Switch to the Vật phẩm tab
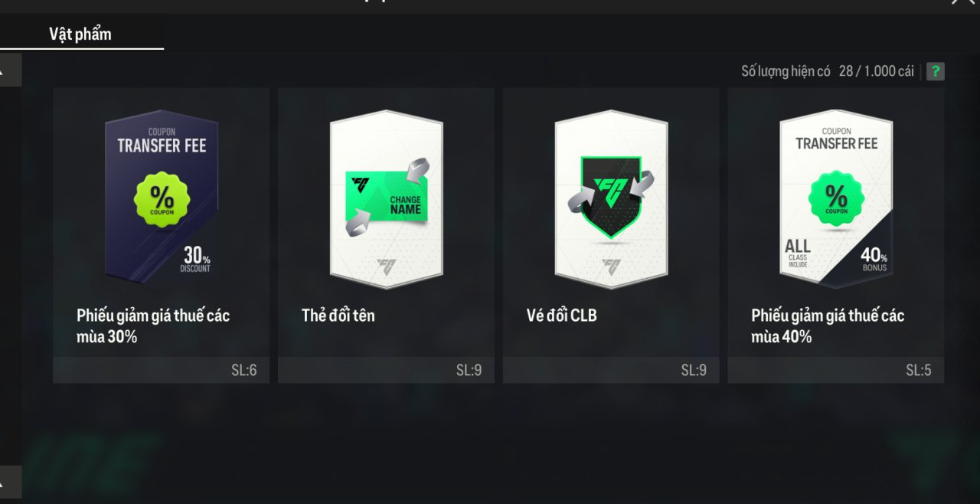The width and height of the screenshot is (980, 504). tap(80, 34)
